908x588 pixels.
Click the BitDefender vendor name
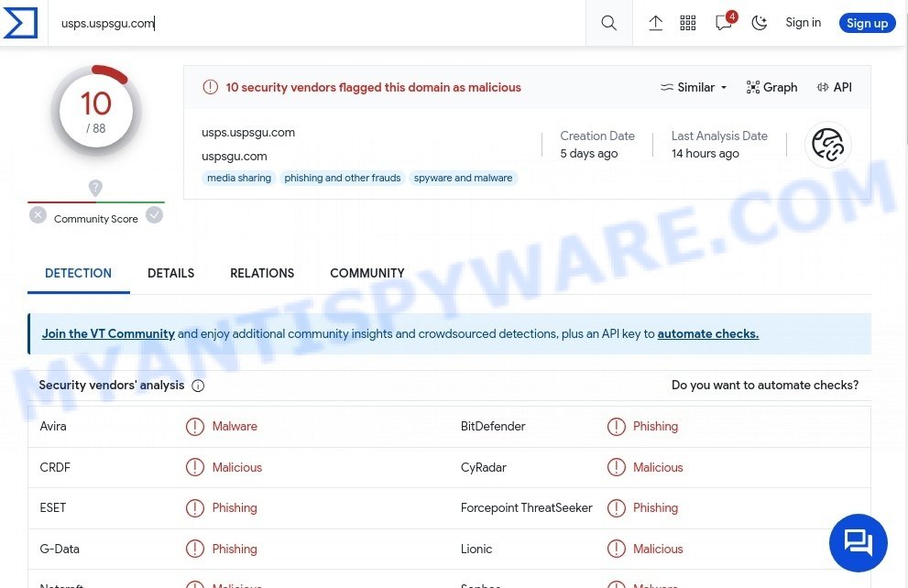pos(493,427)
